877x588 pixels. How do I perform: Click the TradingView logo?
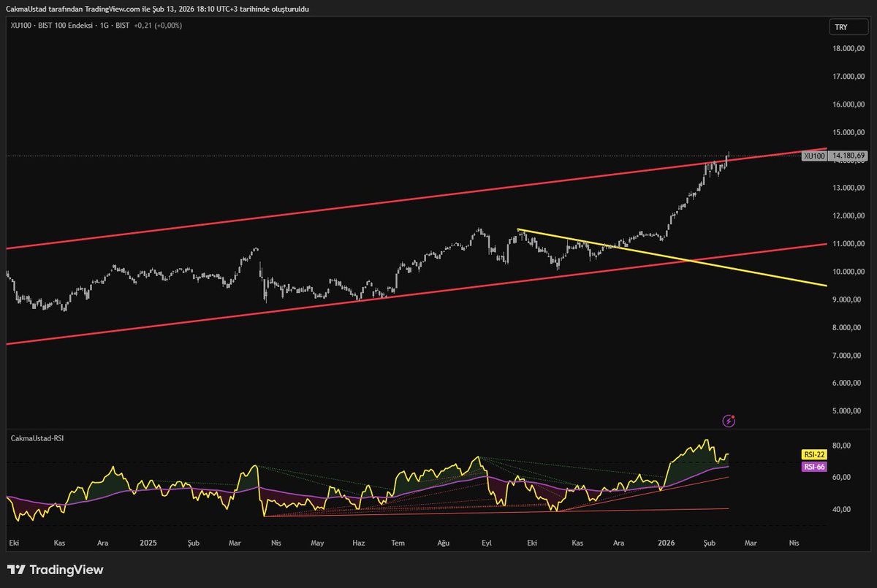click(x=55, y=570)
